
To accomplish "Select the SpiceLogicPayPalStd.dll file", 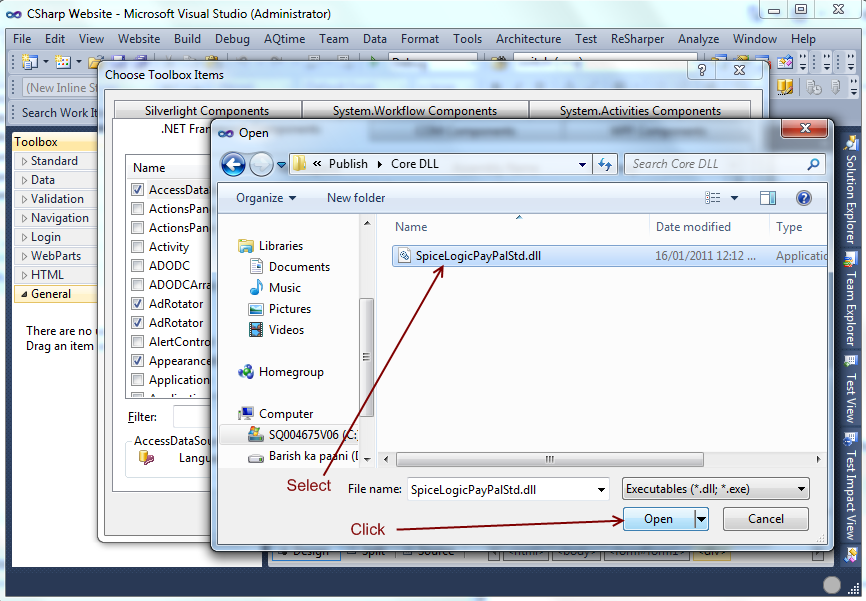I will (476, 256).
